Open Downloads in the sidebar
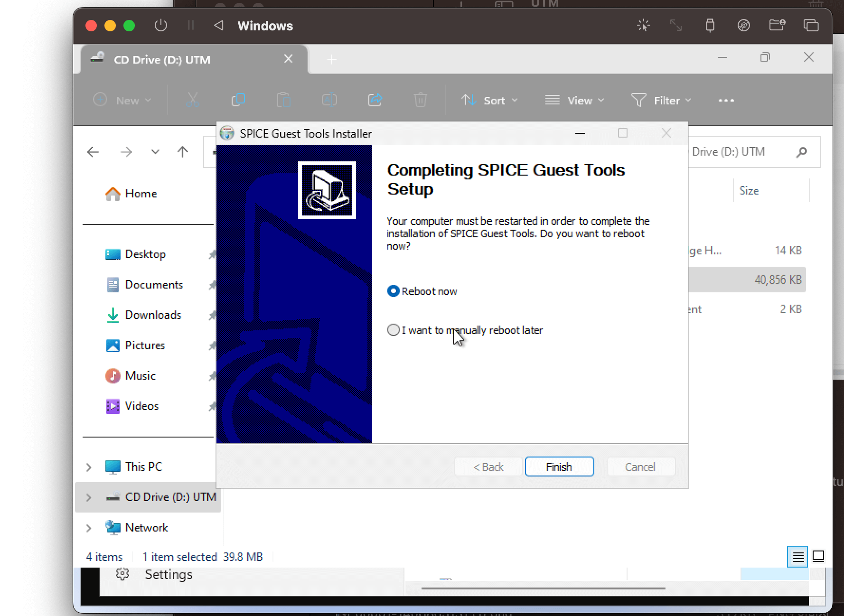 [x=143, y=315]
